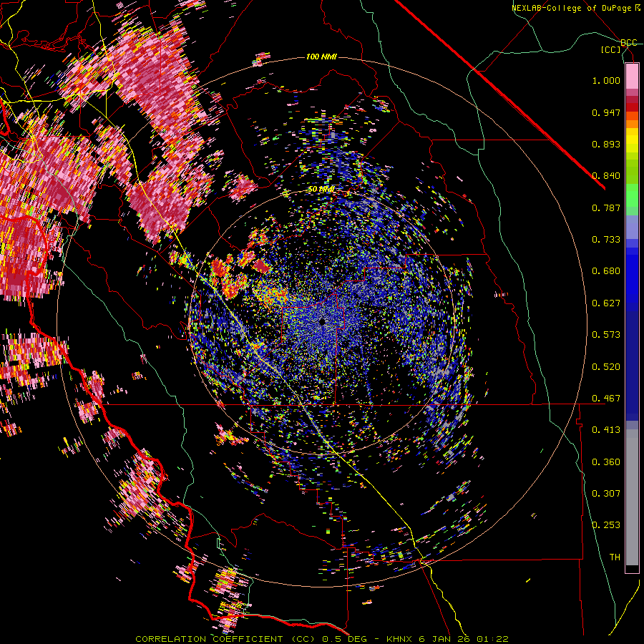Select the 0.733 legend value

click(606, 240)
